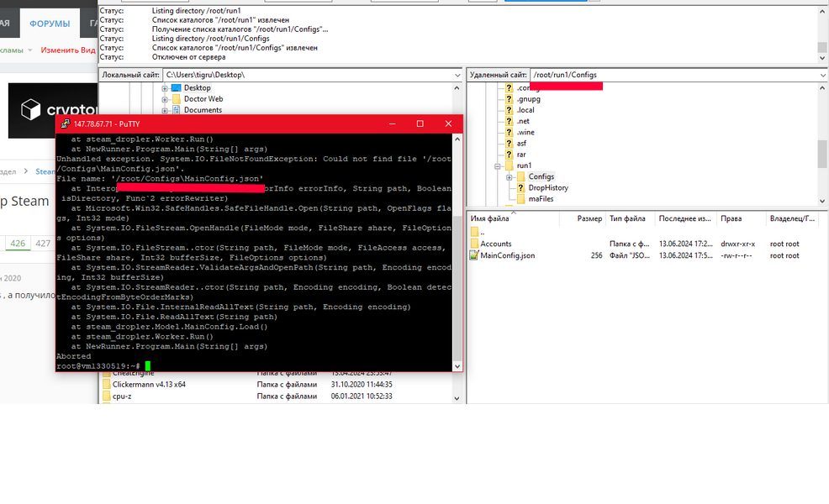
Task: Sort remote files by Последнее изменение column
Action: click(x=686, y=218)
